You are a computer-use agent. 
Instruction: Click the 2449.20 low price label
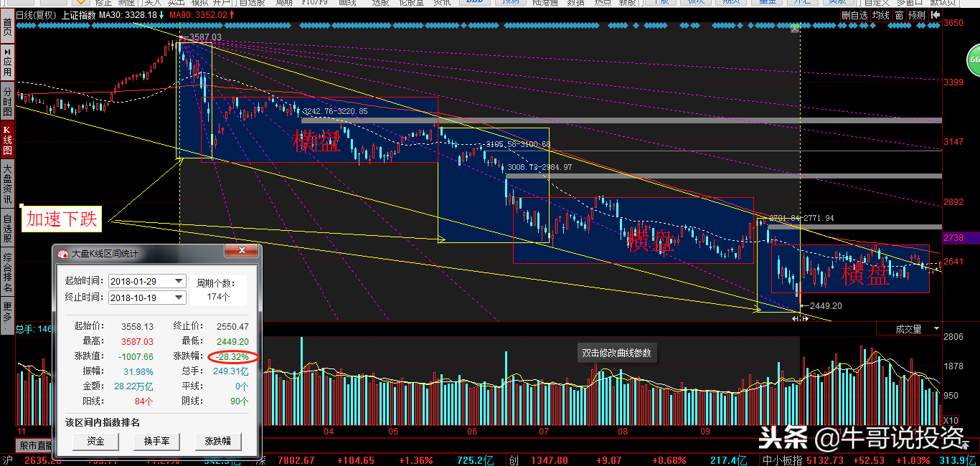826,305
